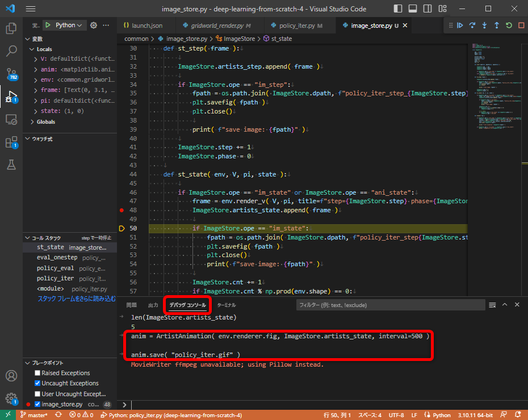The width and height of the screenshot is (528, 420).
Task: Maximize the panel with chevron up
Action: (x=505, y=305)
